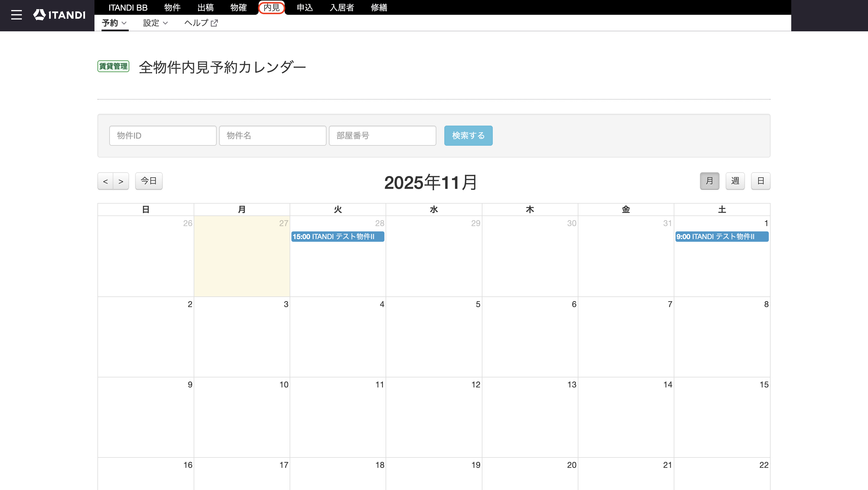Viewport: 868px width, 490px height.
Task: Click greyed day number 26
Action: (x=188, y=223)
